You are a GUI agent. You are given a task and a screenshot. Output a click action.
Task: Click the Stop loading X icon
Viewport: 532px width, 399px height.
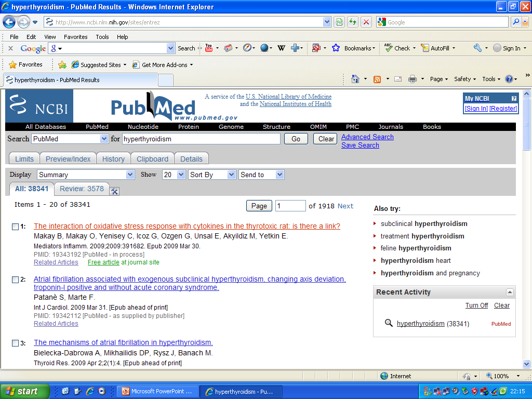point(366,22)
